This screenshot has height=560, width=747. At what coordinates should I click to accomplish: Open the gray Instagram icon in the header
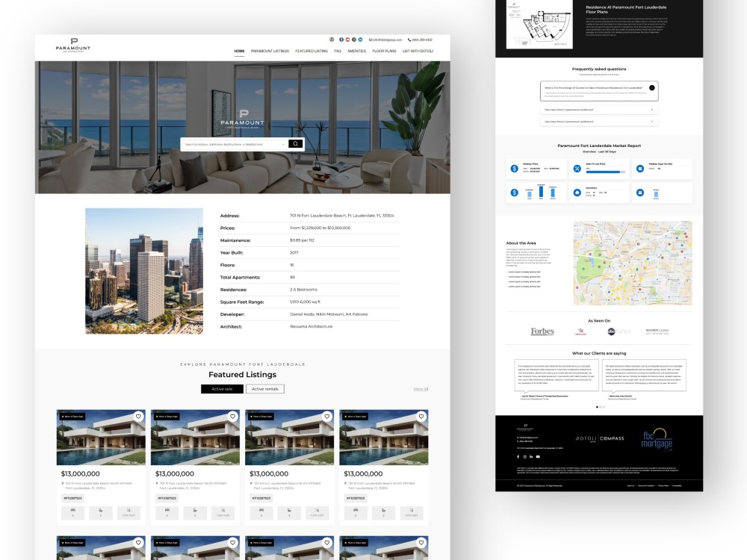coord(354,40)
